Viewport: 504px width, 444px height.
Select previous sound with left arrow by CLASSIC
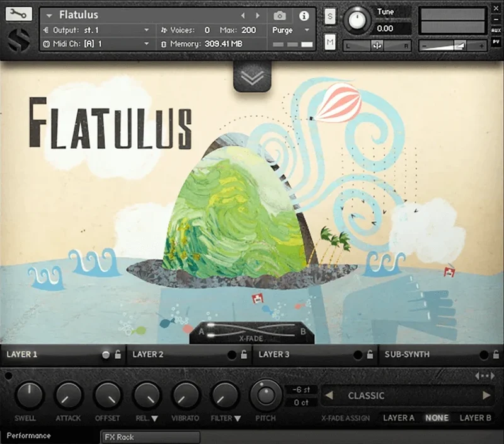329,395
